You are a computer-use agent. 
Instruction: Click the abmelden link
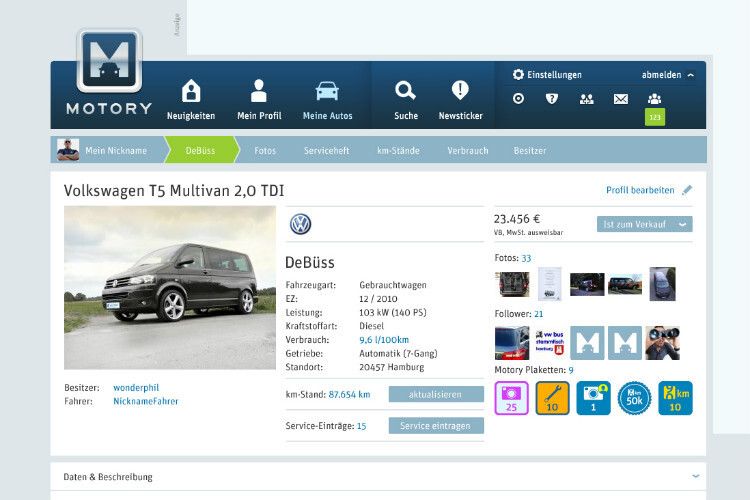[662, 75]
